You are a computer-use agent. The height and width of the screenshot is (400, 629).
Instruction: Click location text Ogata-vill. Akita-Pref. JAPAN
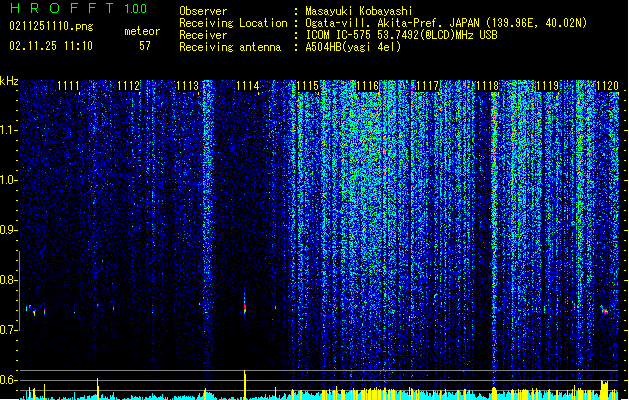click(x=393, y=23)
